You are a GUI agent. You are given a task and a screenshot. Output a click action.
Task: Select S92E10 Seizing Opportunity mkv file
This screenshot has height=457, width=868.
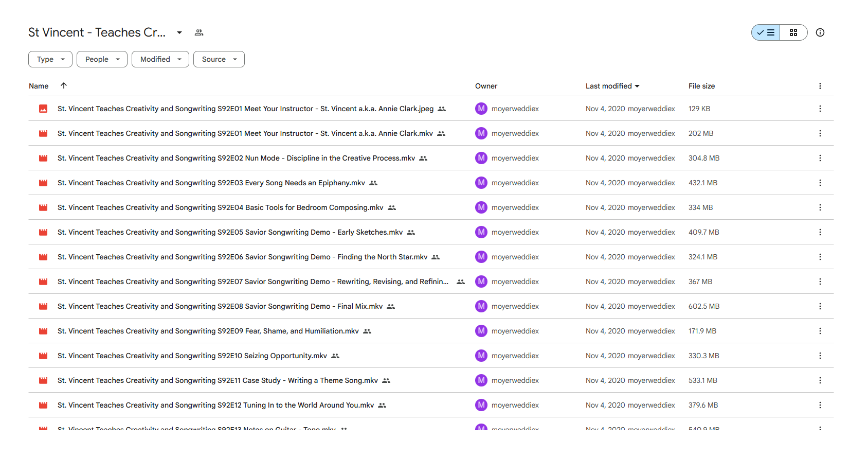[431, 356]
